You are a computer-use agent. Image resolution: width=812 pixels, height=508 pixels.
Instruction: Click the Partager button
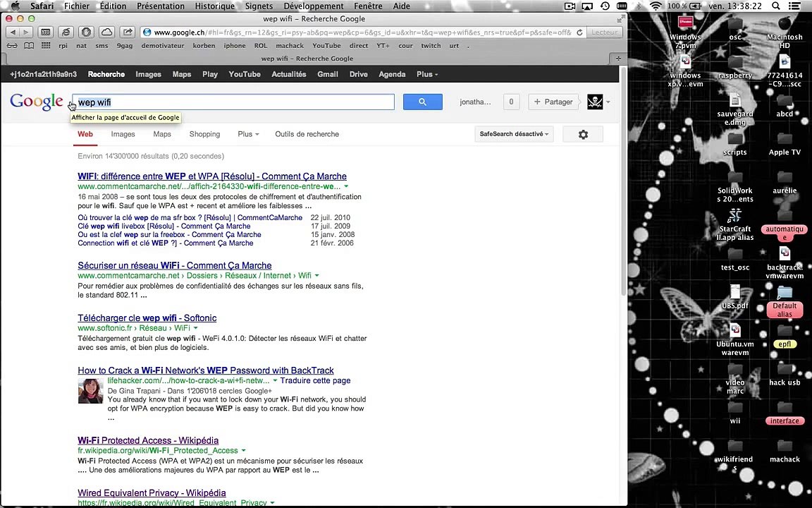pyautogui.click(x=553, y=102)
